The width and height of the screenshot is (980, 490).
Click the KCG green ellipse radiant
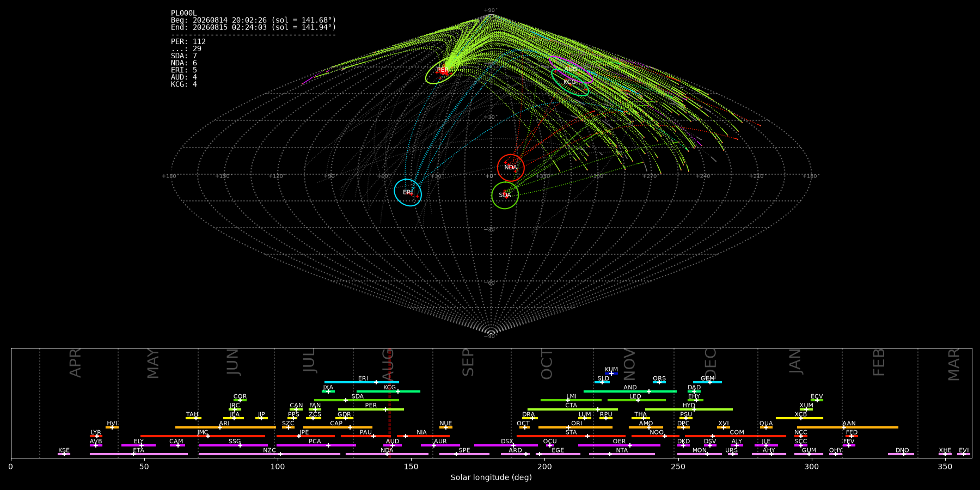570,83
